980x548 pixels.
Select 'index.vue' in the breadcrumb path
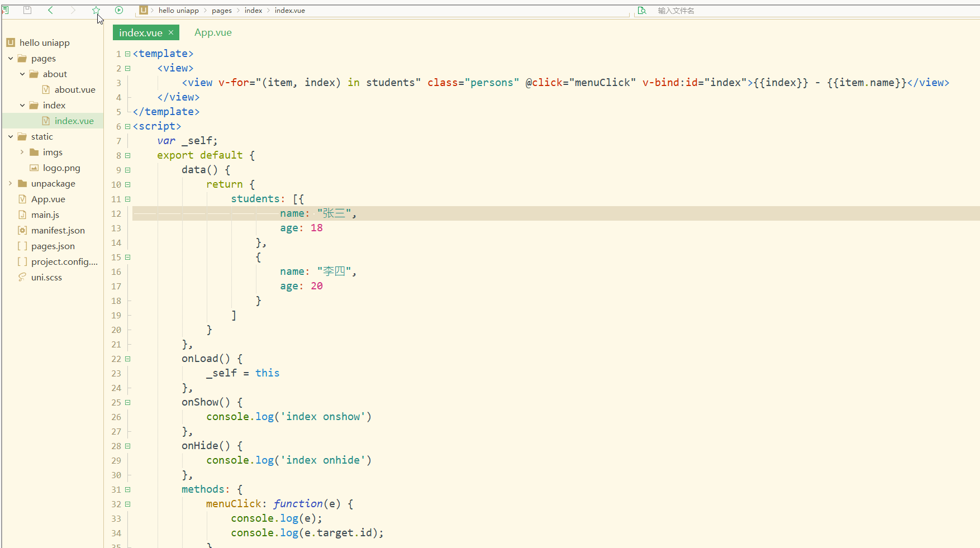point(290,11)
